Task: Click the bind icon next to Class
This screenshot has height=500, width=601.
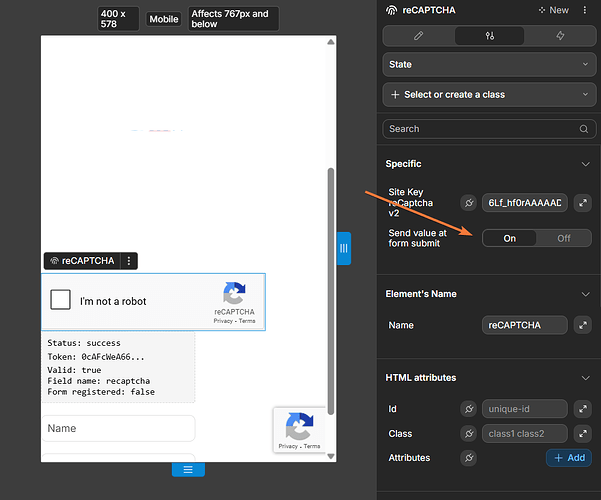Action: point(469,434)
